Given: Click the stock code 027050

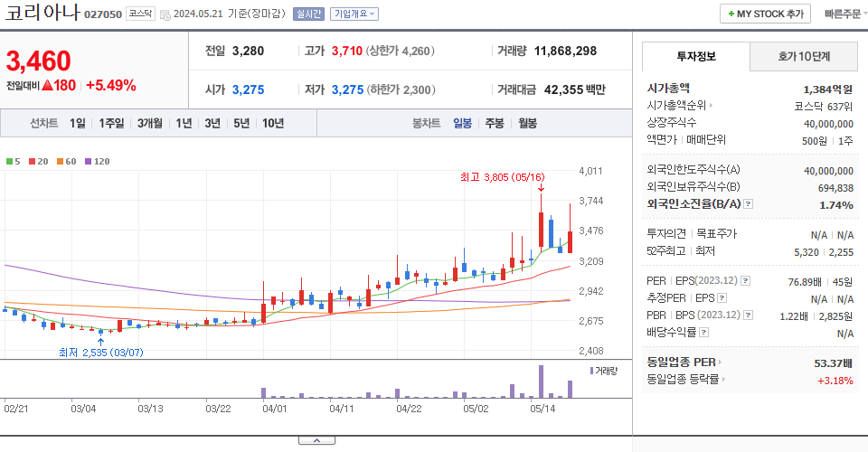Looking at the screenshot, I should coord(103,14).
